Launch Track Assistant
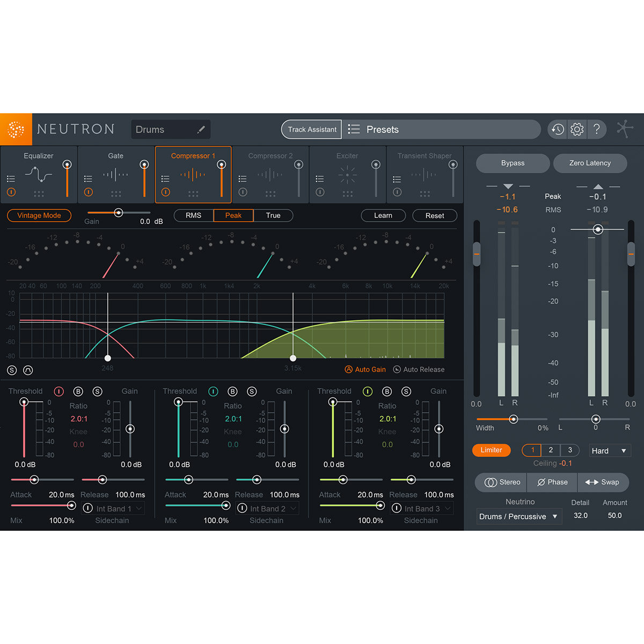The height and width of the screenshot is (644, 644). [x=311, y=129]
